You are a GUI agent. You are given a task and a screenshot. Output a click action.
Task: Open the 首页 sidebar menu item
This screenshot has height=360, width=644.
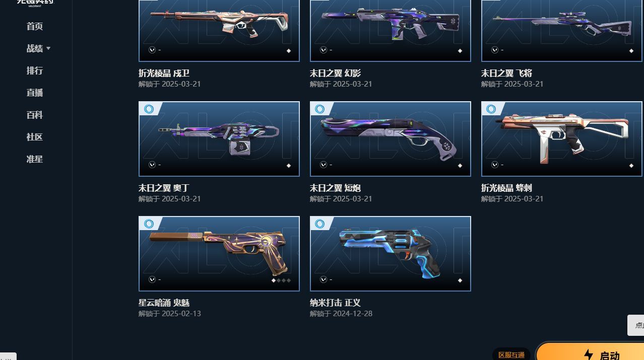[x=35, y=26]
